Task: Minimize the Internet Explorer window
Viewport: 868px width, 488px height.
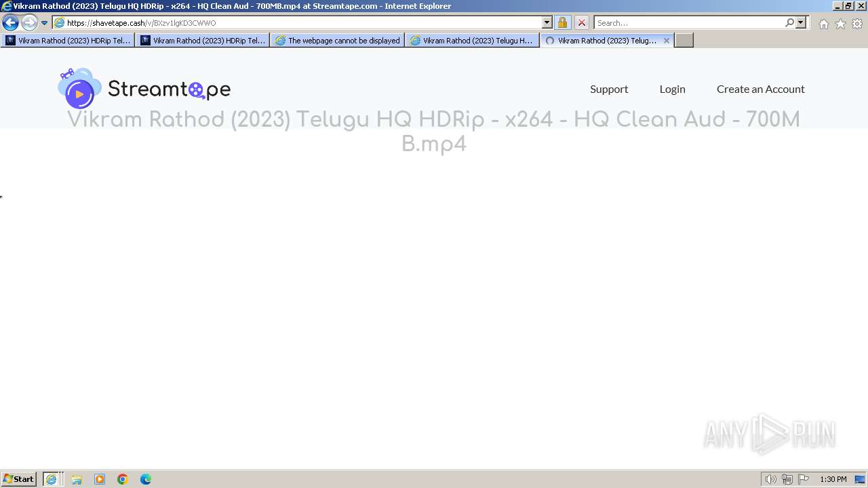Action: (x=837, y=5)
